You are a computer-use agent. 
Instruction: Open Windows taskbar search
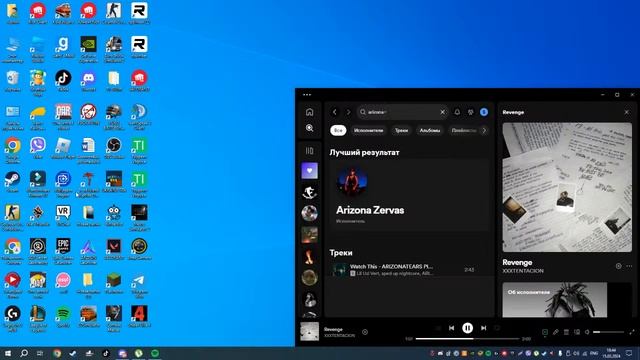24,353
